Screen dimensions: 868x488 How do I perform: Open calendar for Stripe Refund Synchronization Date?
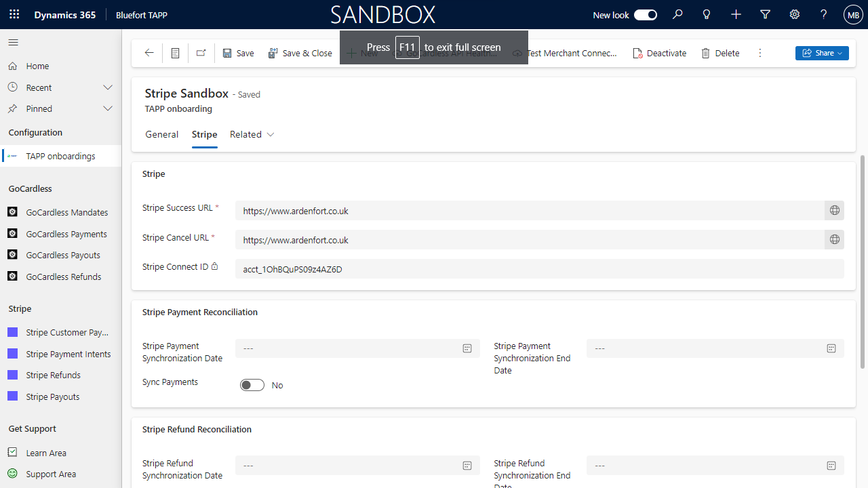467,466
